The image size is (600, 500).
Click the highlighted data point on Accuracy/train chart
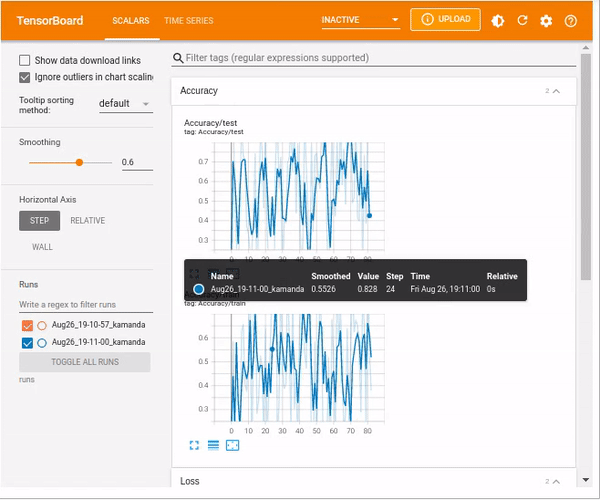click(272, 349)
